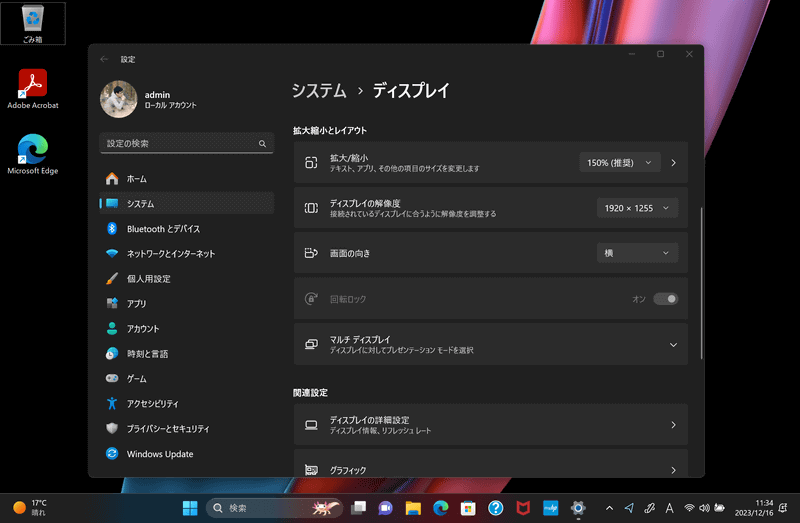Click the battery tray icon

point(719,508)
